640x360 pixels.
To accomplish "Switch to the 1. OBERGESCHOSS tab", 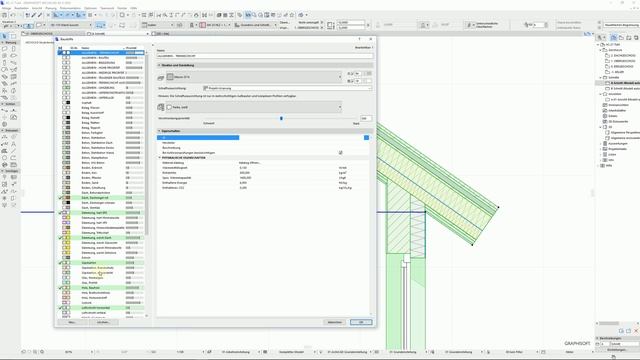I will [54, 33].
